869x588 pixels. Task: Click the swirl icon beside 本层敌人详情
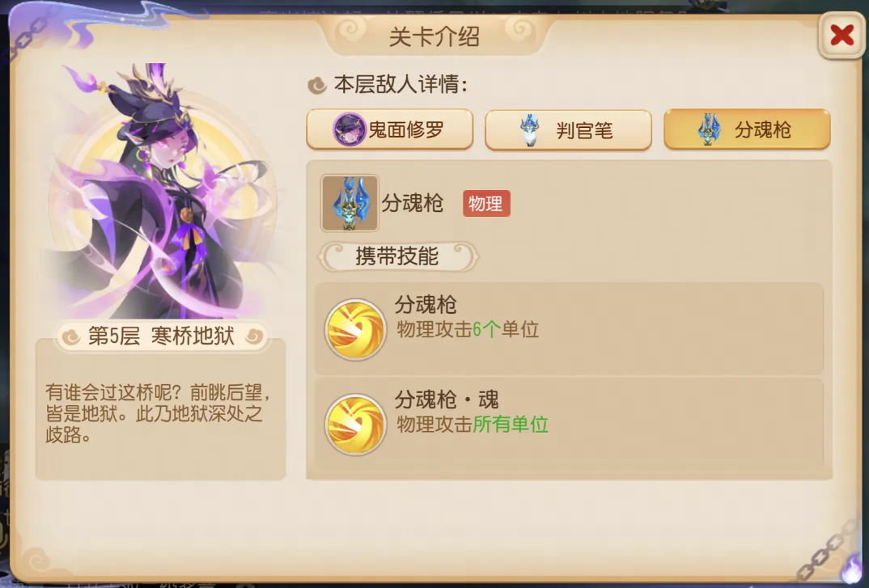(317, 86)
